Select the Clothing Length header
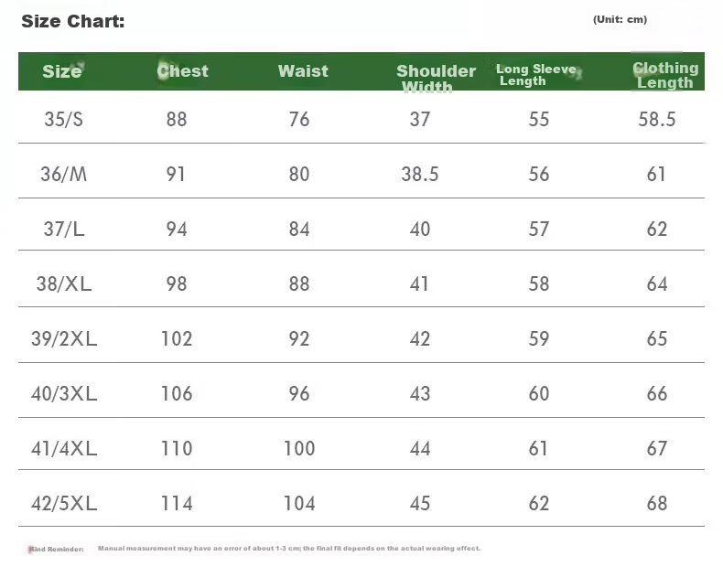This screenshot has width=723, height=588. [x=665, y=75]
